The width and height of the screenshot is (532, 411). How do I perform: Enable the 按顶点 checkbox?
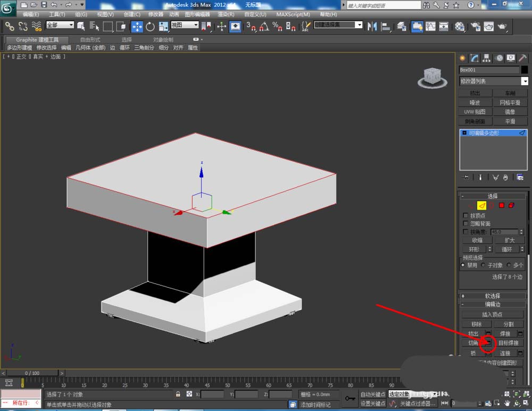coord(466,215)
